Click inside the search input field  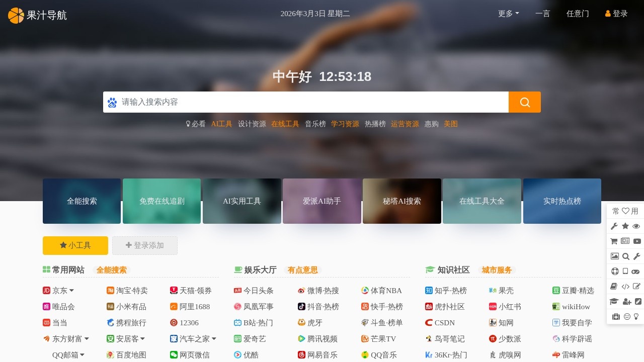pos(302,102)
